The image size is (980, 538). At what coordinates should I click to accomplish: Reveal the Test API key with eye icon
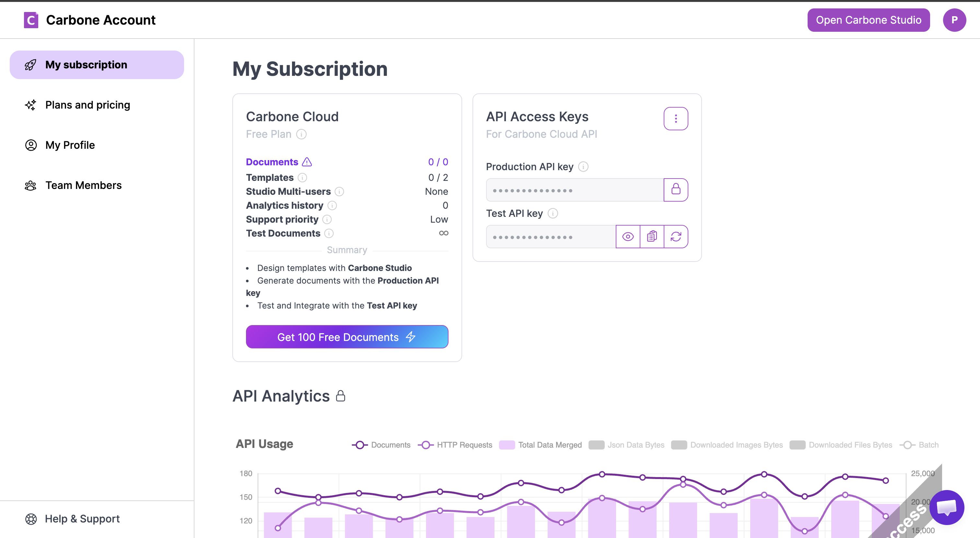click(628, 236)
